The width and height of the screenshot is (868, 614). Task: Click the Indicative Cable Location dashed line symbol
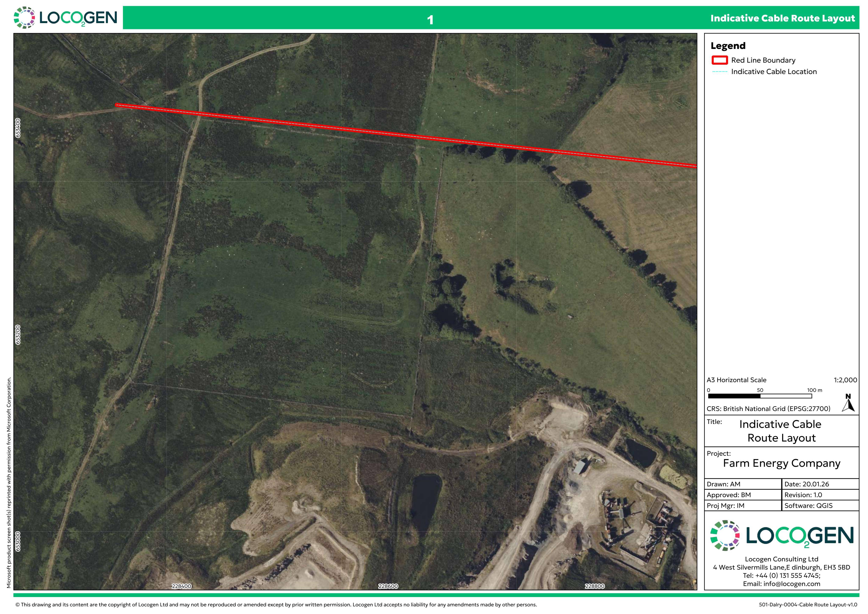(719, 72)
